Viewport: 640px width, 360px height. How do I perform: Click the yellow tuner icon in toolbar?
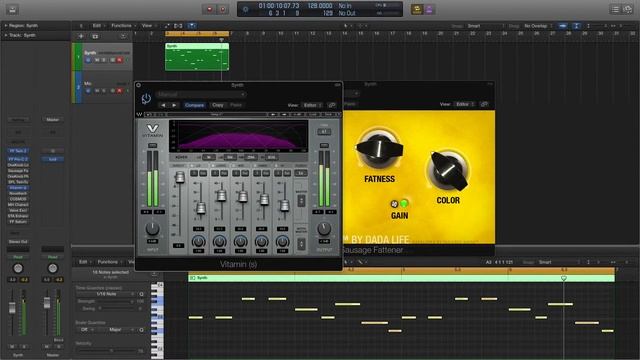tap(417, 9)
